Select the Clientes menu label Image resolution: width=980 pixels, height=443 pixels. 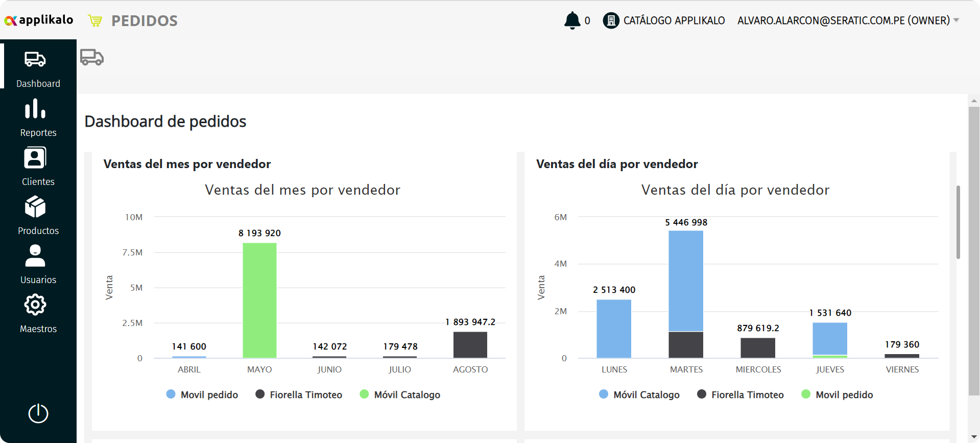click(38, 181)
